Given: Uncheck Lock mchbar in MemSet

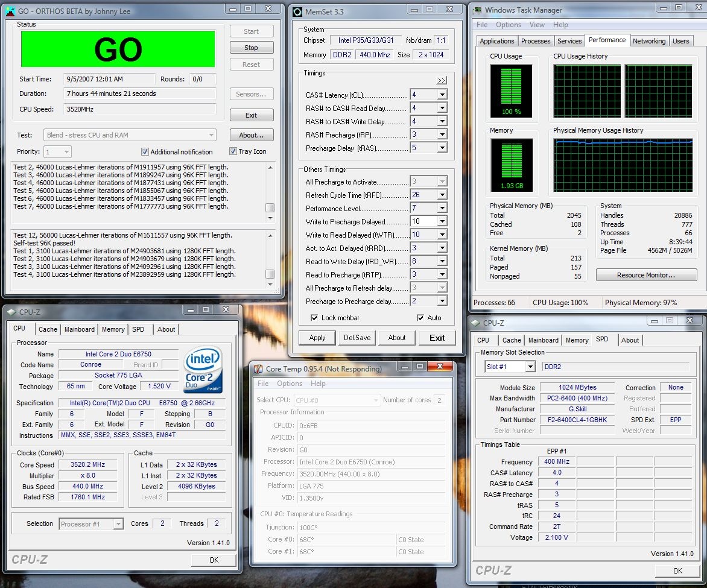Looking at the screenshot, I should tap(314, 318).
